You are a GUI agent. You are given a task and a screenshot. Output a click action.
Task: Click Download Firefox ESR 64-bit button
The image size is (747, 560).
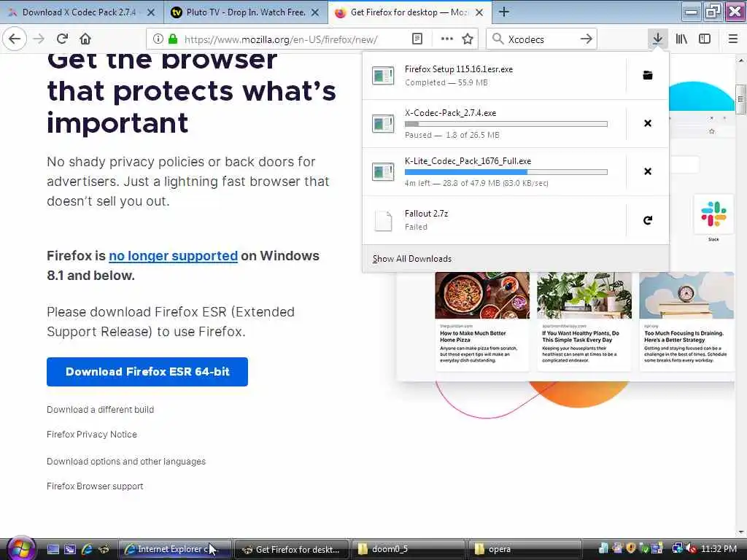coord(147,371)
